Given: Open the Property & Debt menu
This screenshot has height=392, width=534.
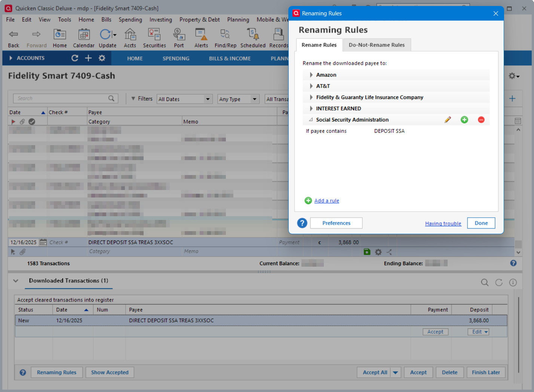Looking at the screenshot, I should pos(200,19).
